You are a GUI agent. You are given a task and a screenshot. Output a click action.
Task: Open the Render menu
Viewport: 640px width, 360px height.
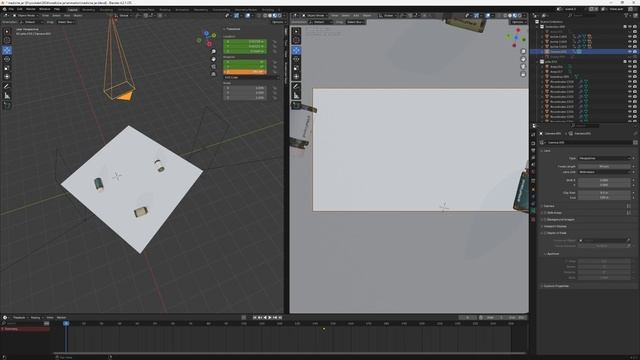(x=31, y=9)
